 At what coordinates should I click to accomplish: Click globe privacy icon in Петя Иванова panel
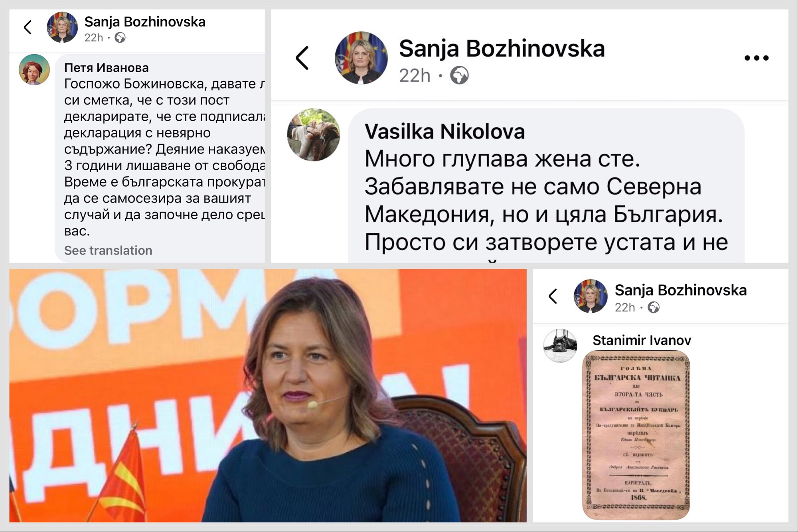point(120,37)
